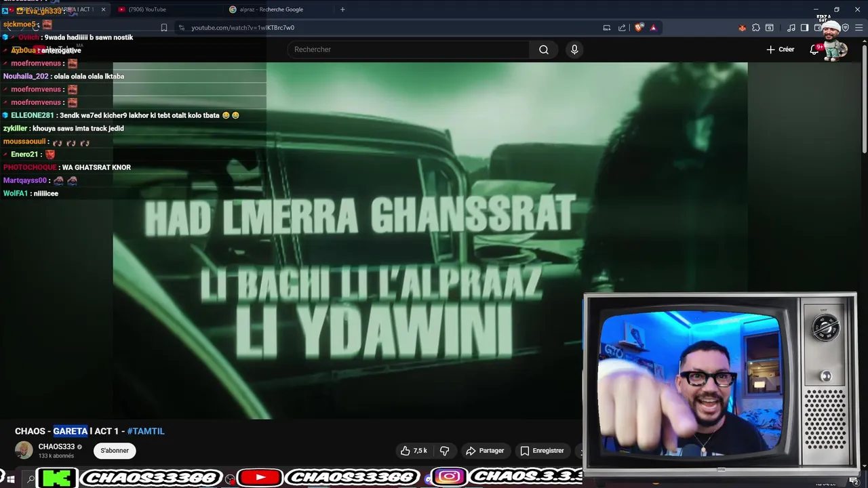Close the CHAOS GARETA tab

pyautogui.click(x=104, y=9)
